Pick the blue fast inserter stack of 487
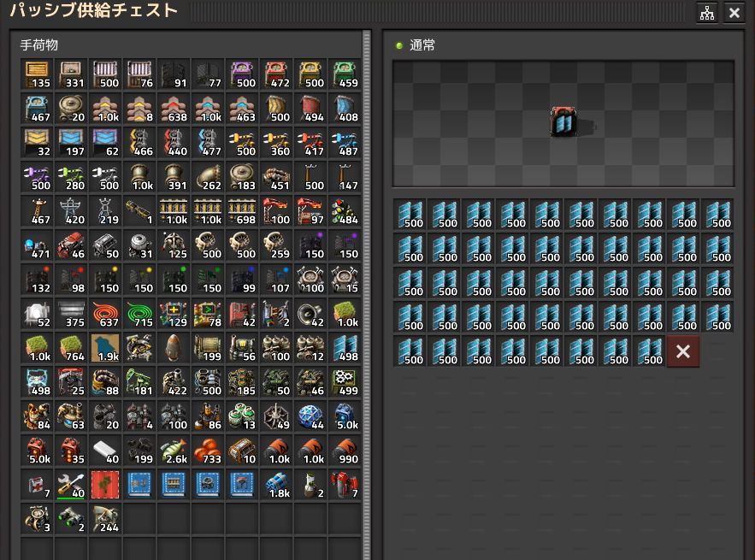 click(x=345, y=143)
